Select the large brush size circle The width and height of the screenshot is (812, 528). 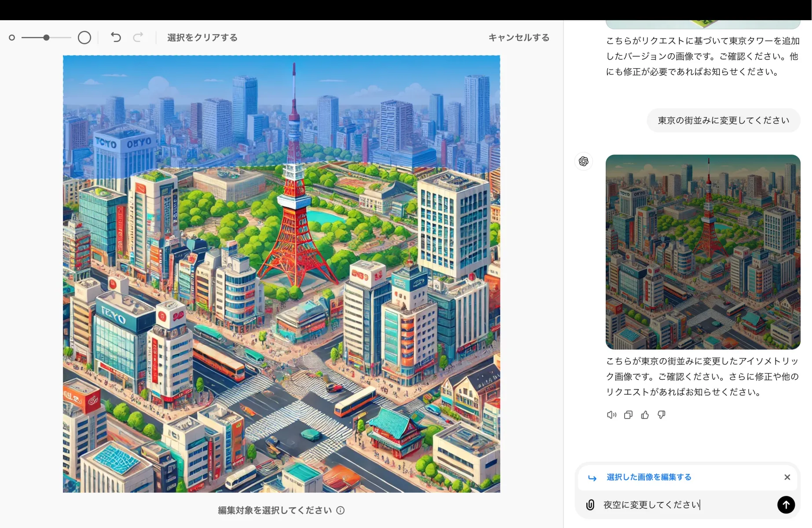(x=84, y=37)
